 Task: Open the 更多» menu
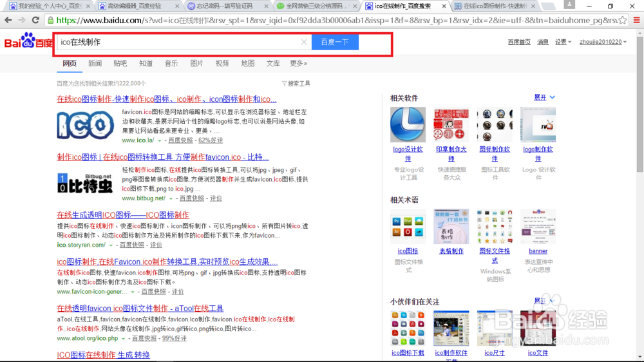[x=299, y=63]
